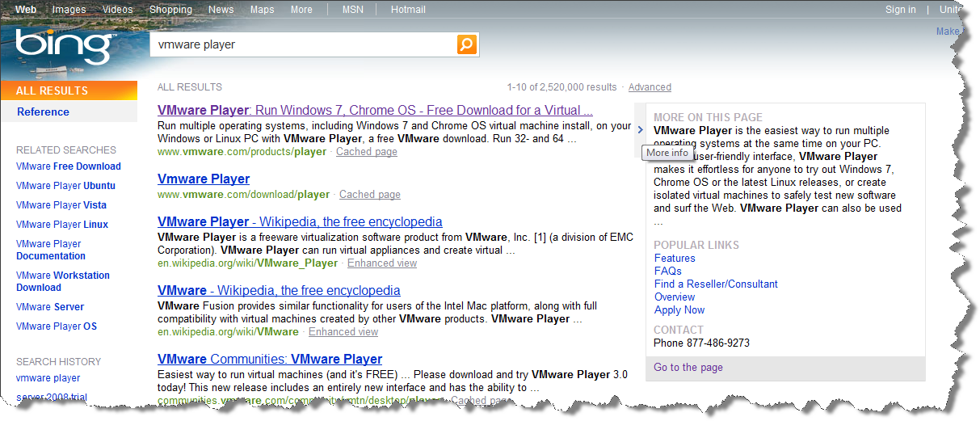Screen dimensions: 980x421
Task: Open the Hotmail link
Action: click(408, 10)
